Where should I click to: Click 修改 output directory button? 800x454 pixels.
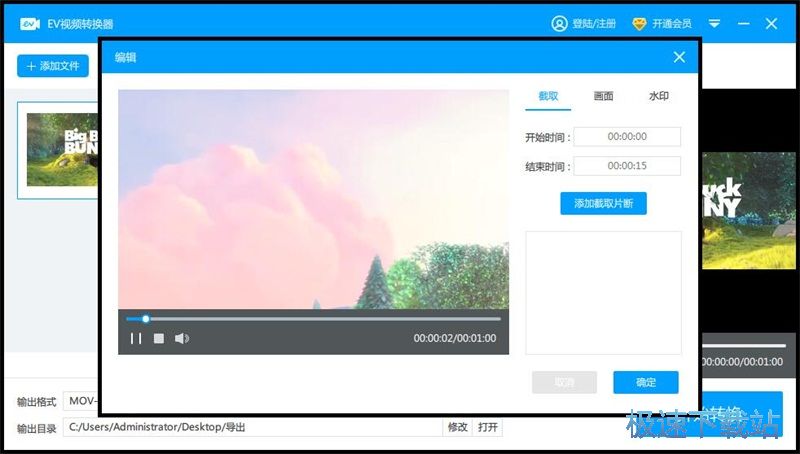457,427
